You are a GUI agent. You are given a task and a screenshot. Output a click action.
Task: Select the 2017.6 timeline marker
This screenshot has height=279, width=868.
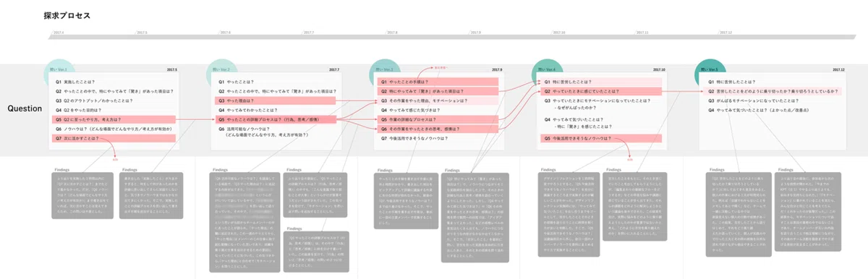point(225,33)
